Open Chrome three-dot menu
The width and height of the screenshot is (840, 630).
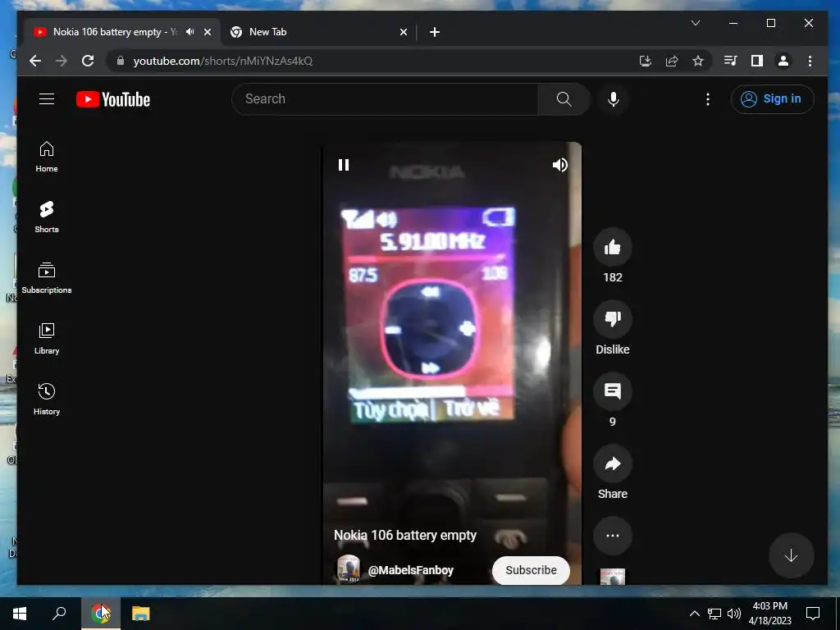click(x=810, y=61)
